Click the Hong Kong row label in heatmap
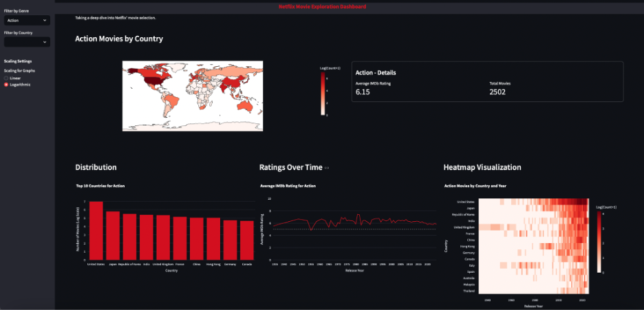The image size is (644, 310). pos(469,246)
